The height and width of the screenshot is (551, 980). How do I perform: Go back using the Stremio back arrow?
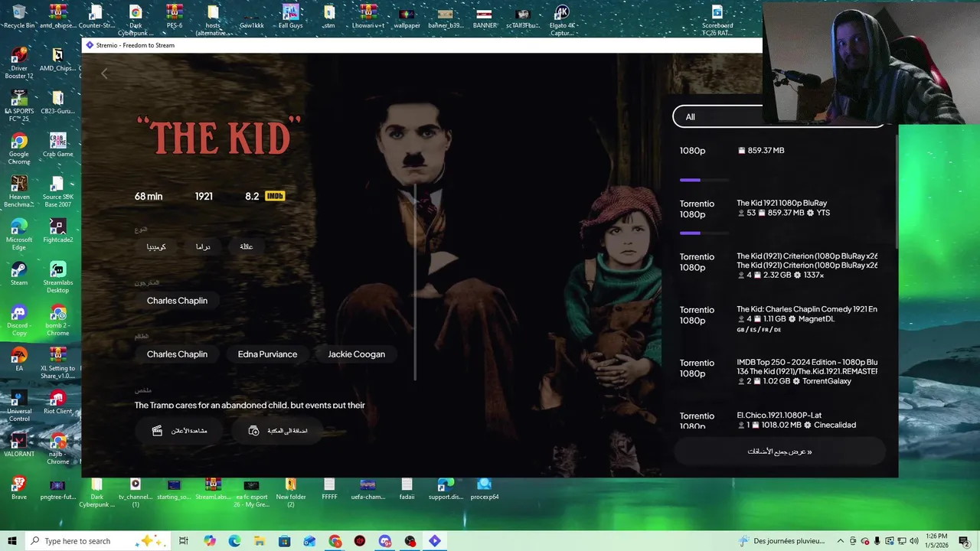[104, 73]
